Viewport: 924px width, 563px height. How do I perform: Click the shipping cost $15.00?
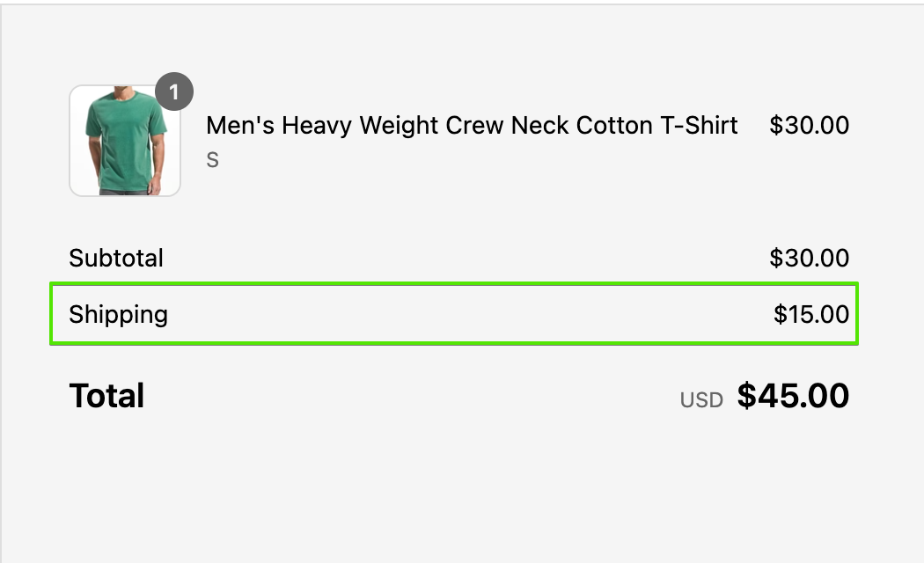point(810,314)
